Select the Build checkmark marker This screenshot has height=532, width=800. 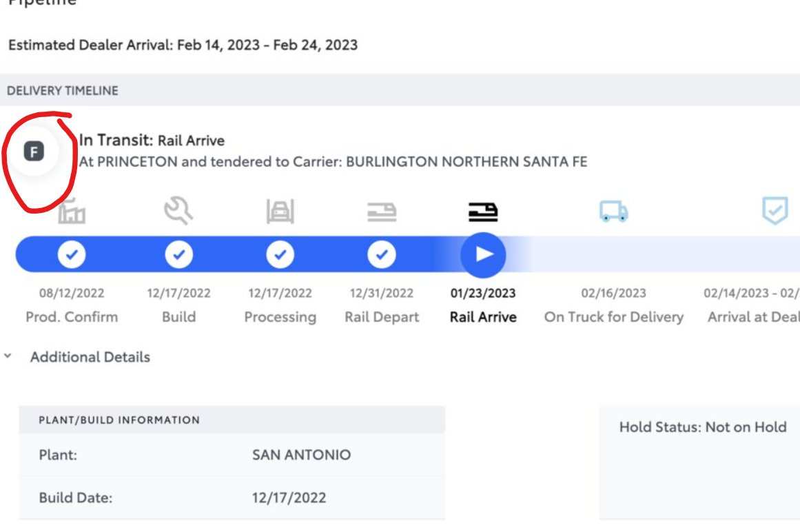click(178, 254)
